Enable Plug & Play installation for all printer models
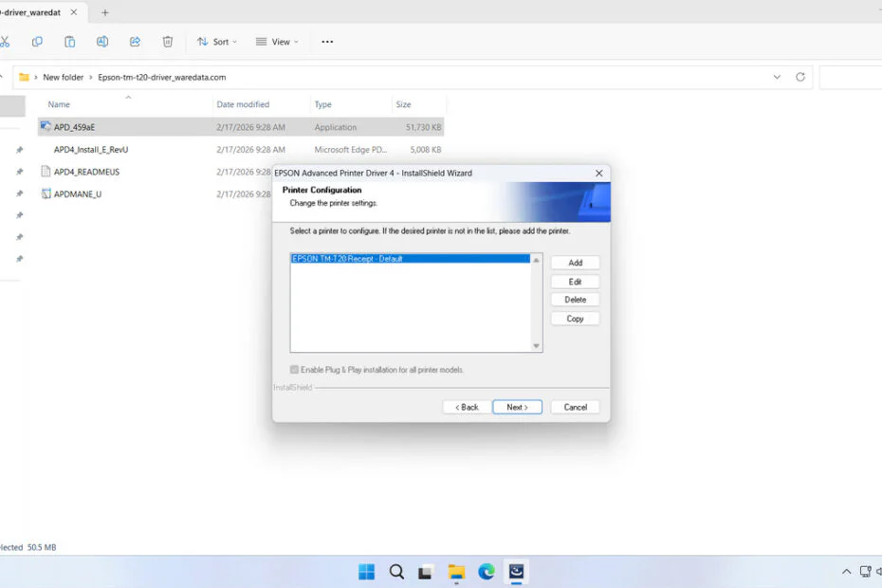Viewport: 882px width, 588px height. tap(294, 369)
